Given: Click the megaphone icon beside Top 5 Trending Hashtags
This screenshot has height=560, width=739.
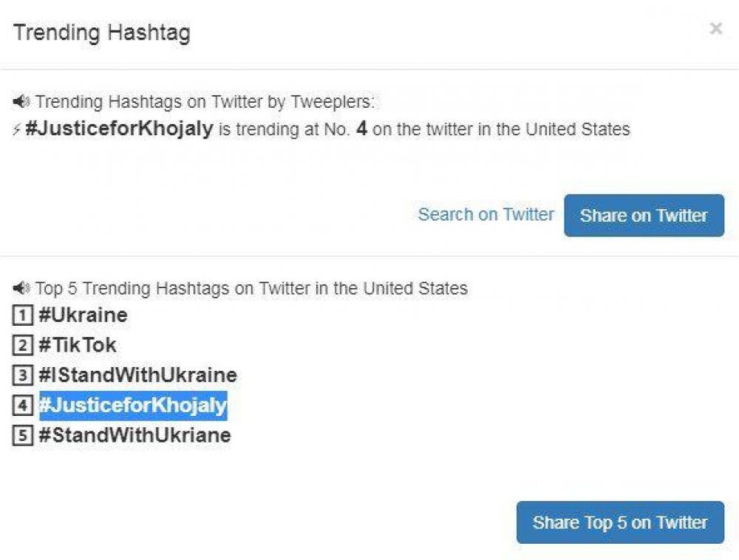Looking at the screenshot, I should (21, 288).
